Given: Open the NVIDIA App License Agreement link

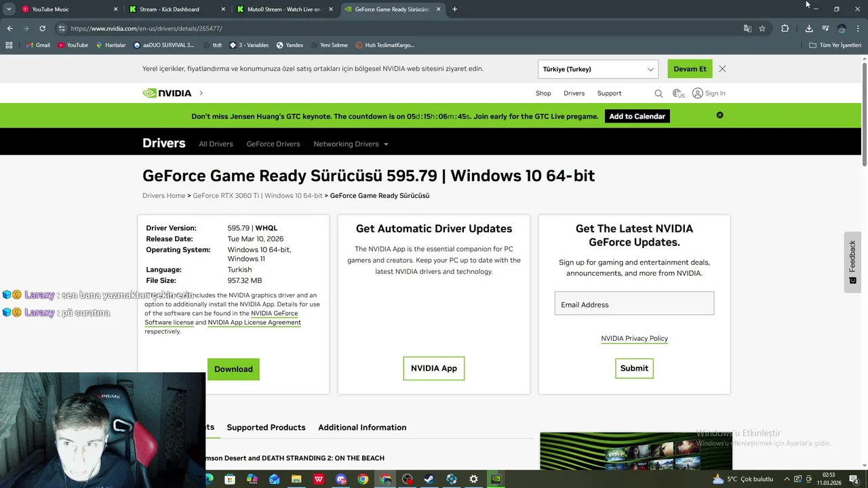Looking at the screenshot, I should point(254,323).
